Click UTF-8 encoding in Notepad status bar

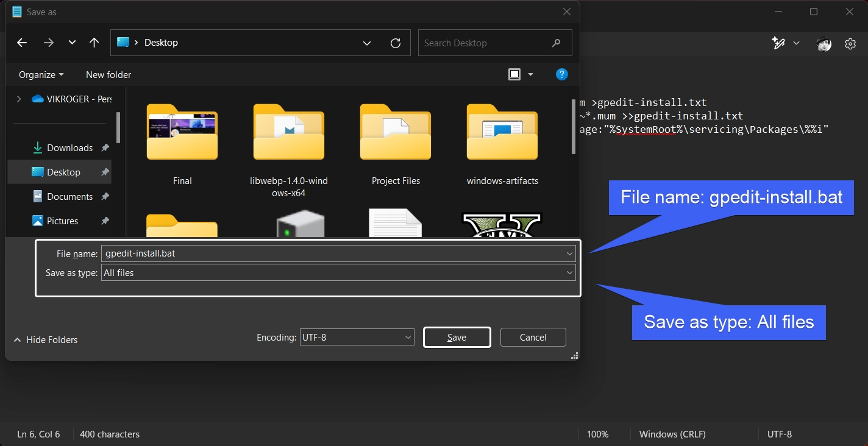[x=780, y=434]
